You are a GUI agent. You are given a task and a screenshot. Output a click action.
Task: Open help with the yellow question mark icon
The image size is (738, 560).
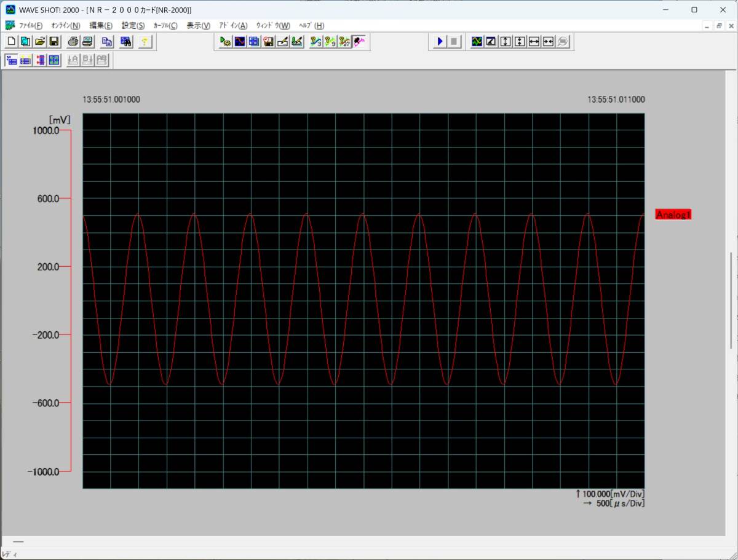(x=145, y=42)
